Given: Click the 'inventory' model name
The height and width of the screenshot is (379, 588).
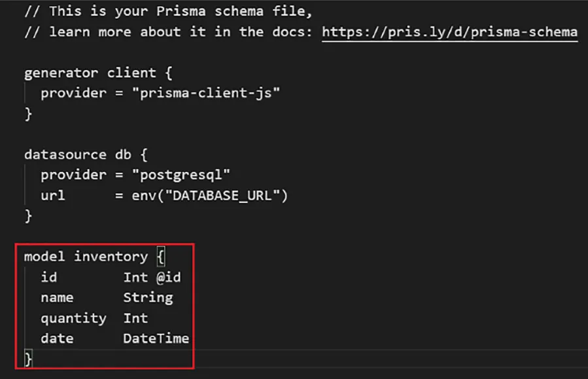Looking at the screenshot, I should 111,257.
